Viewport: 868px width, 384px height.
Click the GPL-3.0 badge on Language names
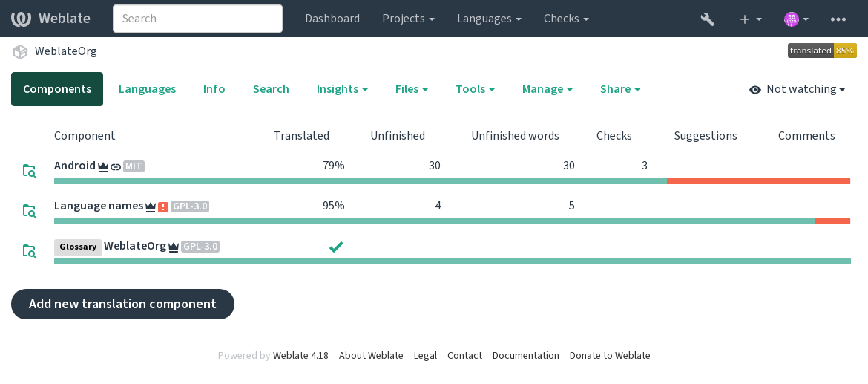(190, 206)
